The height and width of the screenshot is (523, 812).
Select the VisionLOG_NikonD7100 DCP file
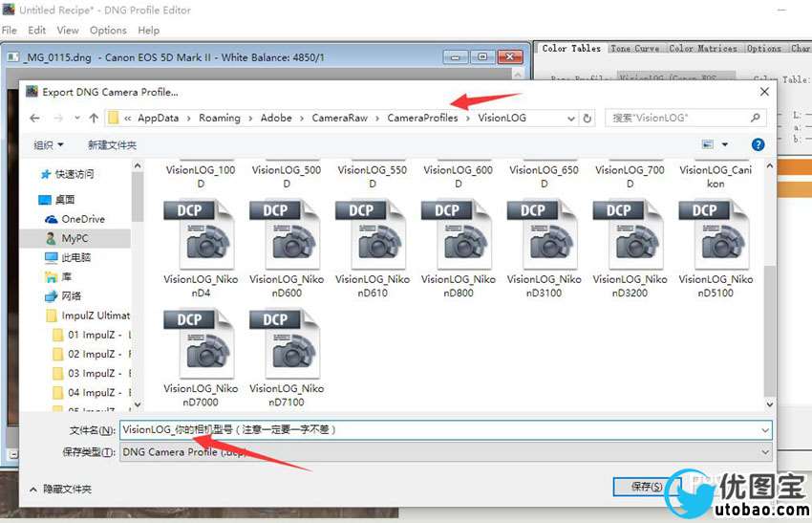pos(287,359)
